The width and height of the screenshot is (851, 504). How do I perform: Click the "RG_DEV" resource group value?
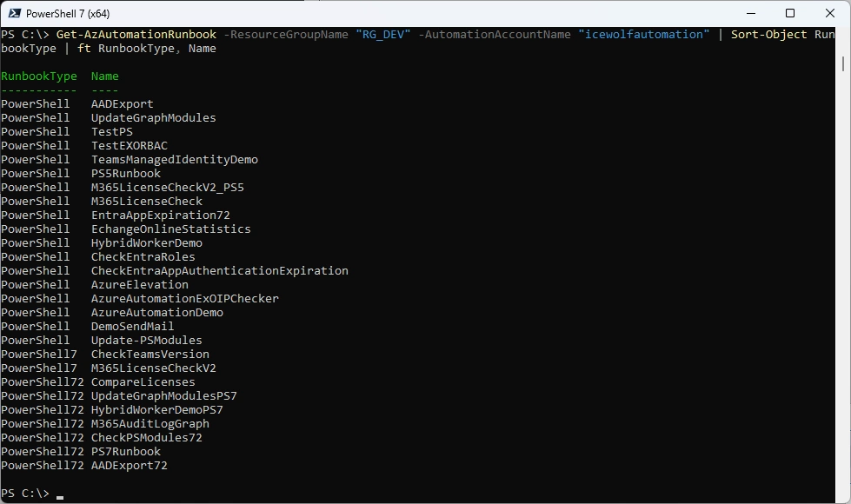(x=383, y=35)
